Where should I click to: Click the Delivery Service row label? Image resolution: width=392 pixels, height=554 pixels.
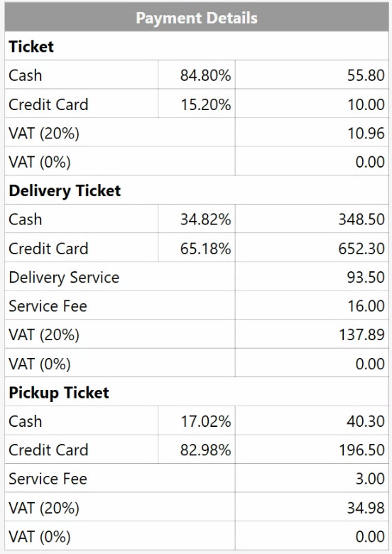point(64,277)
